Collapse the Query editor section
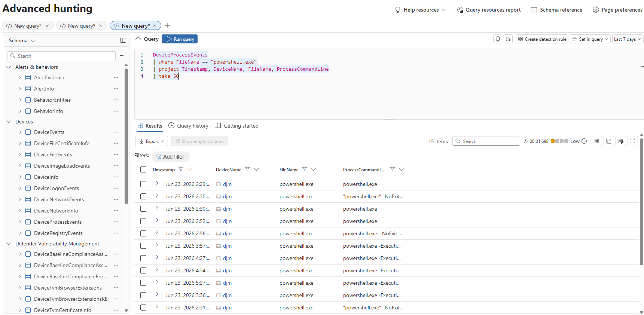The height and width of the screenshot is (315, 644). tap(138, 39)
